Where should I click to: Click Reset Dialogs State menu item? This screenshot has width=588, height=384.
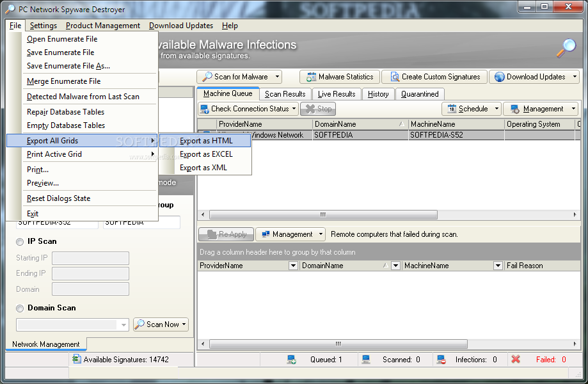pos(82,198)
